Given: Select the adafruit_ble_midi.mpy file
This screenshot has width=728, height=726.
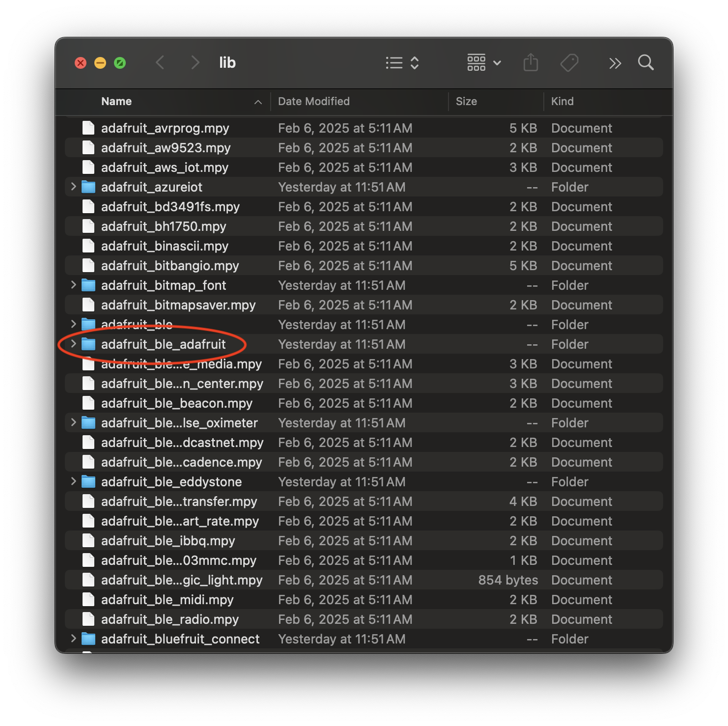Looking at the screenshot, I should 167,600.
